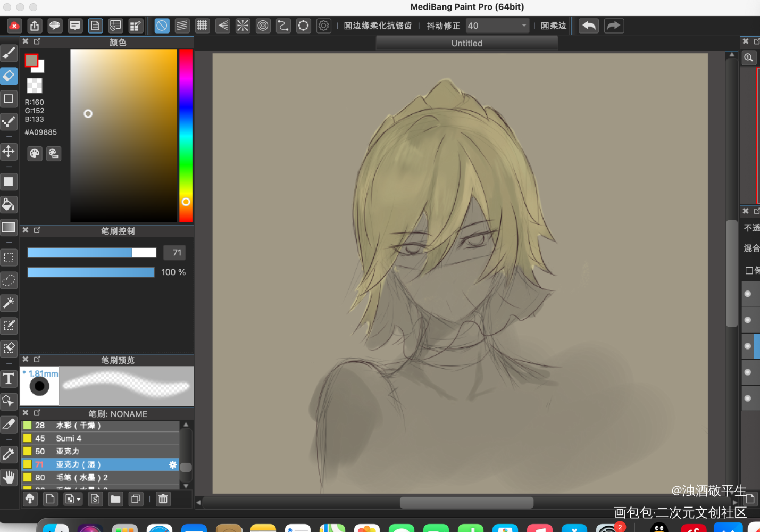
Task: Switch to the Untitled canvas tab
Action: pyautogui.click(x=467, y=43)
